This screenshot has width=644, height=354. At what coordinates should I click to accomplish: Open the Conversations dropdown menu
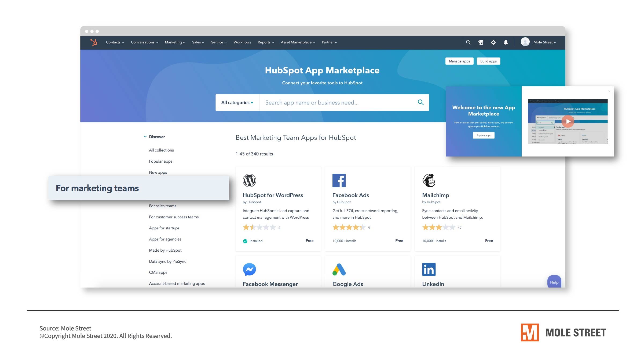144,42
